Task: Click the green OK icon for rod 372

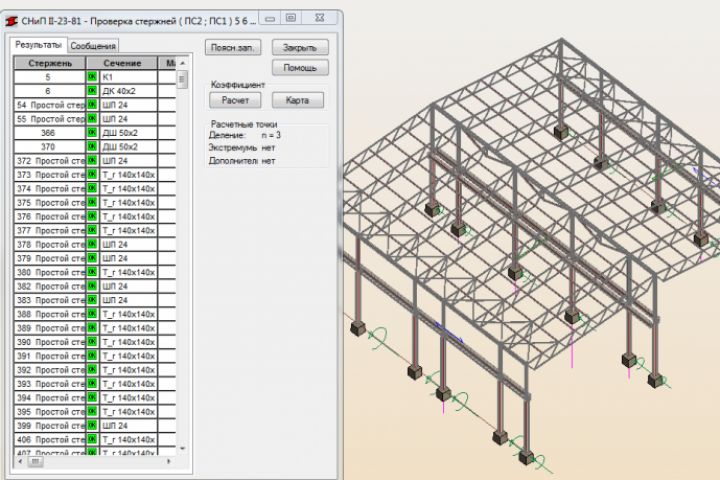Action: 92,160
